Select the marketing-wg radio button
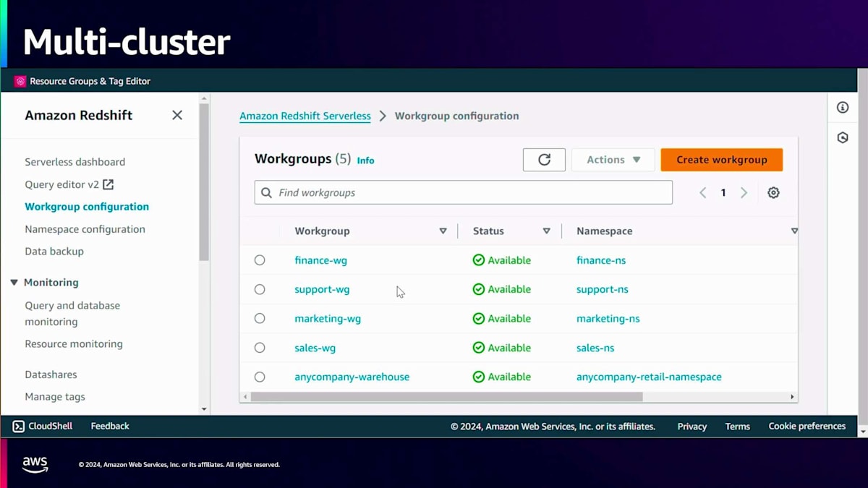The image size is (868, 488). pyautogui.click(x=260, y=319)
